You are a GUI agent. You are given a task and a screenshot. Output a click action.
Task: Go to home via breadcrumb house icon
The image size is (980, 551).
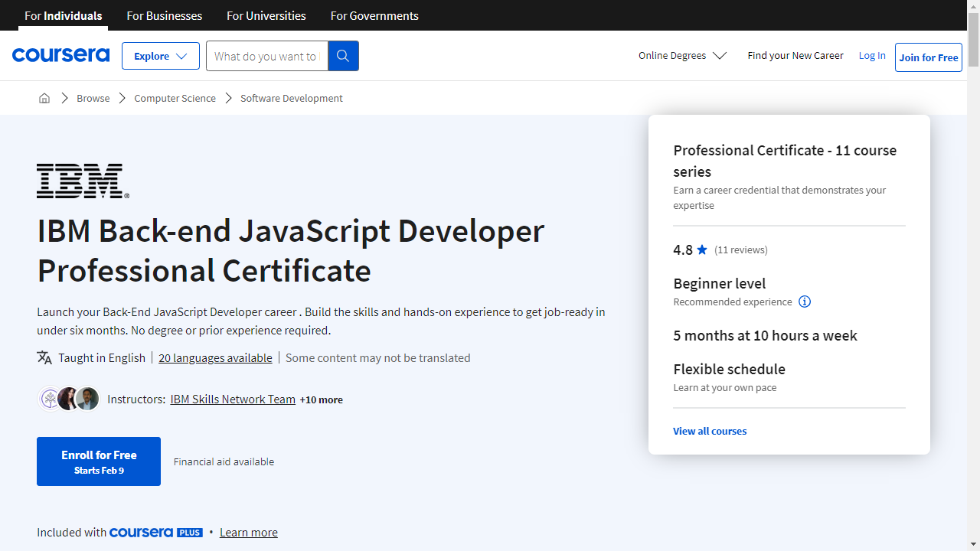(x=44, y=98)
